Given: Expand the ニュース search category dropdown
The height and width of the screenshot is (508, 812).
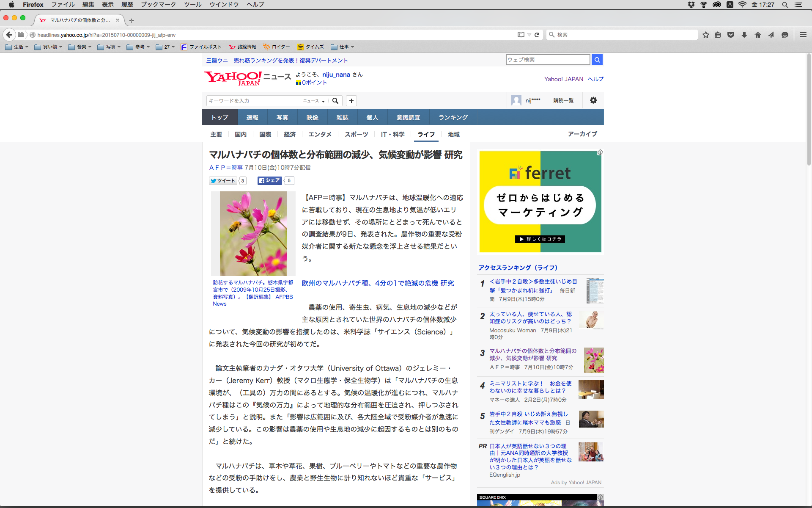Looking at the screenshot, I should (314, 101).
